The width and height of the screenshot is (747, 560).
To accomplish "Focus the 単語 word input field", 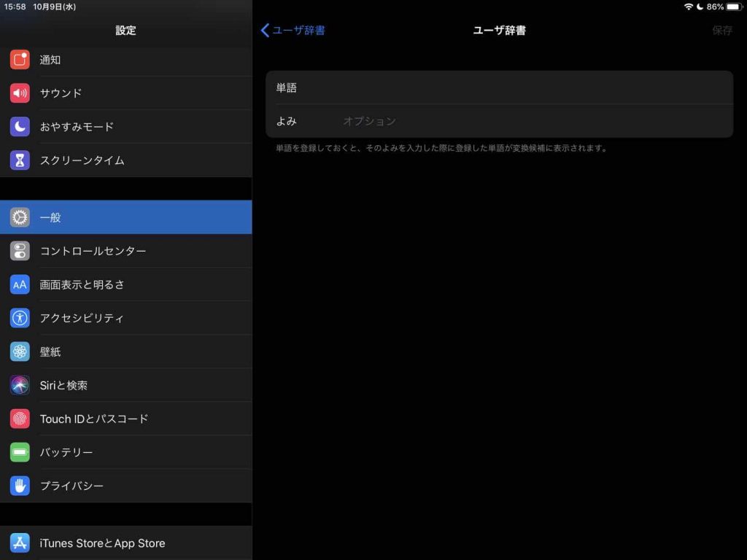I will click(511, 87).
